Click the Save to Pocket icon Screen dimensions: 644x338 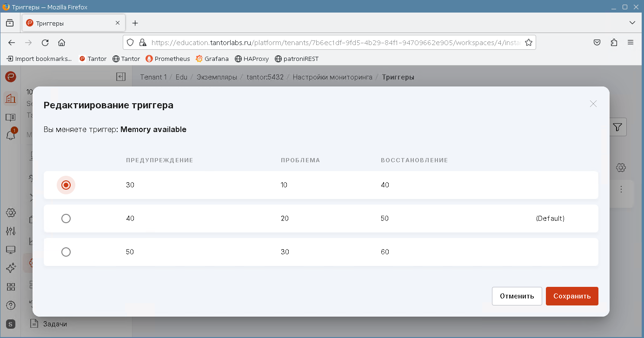pyautogui.click(x=597, y=42)
